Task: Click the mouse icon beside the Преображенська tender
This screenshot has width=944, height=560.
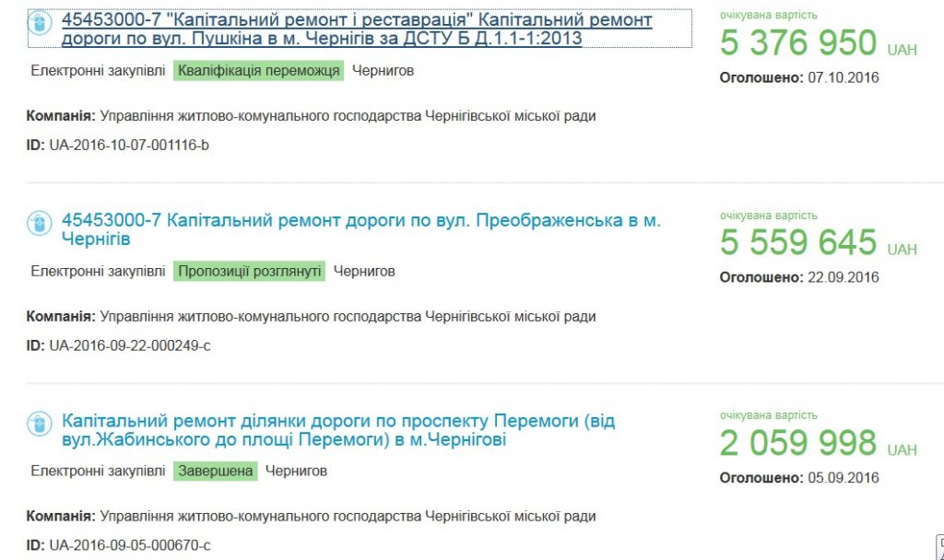Action: [x=39, y=223]
